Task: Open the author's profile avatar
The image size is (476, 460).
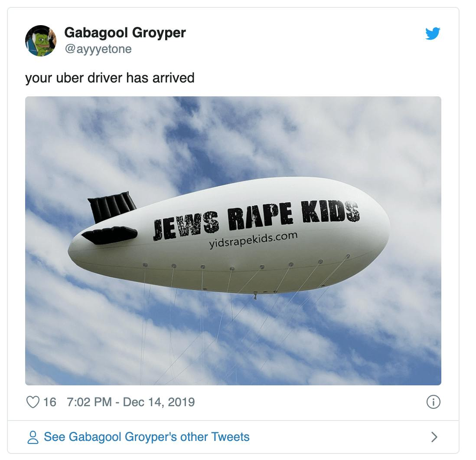Action: (x=41, y=41)
